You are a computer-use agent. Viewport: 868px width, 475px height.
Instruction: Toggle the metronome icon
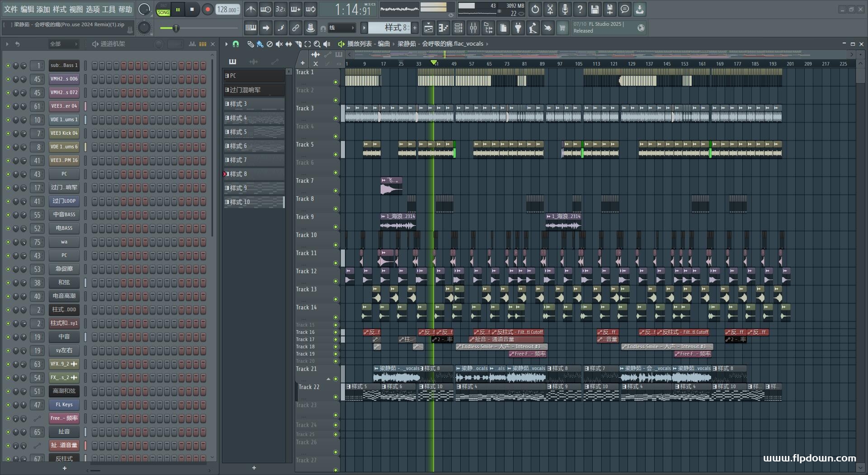click(251, 9)
